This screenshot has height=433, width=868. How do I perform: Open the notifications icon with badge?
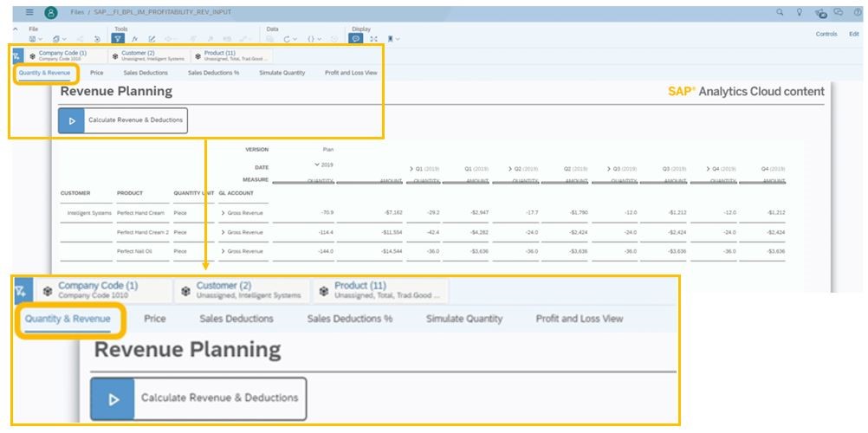pyautogui.click(x=821, y=13)
